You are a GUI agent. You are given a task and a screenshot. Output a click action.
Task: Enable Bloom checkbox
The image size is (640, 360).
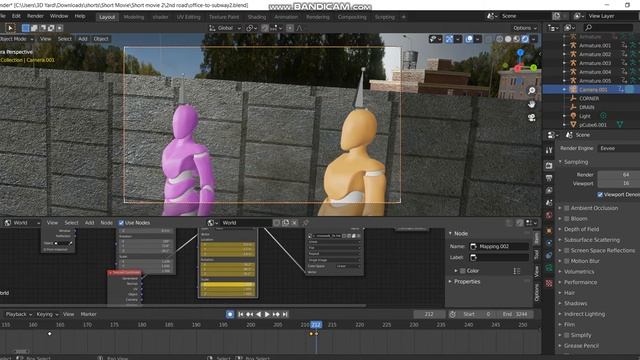point(567,219)
